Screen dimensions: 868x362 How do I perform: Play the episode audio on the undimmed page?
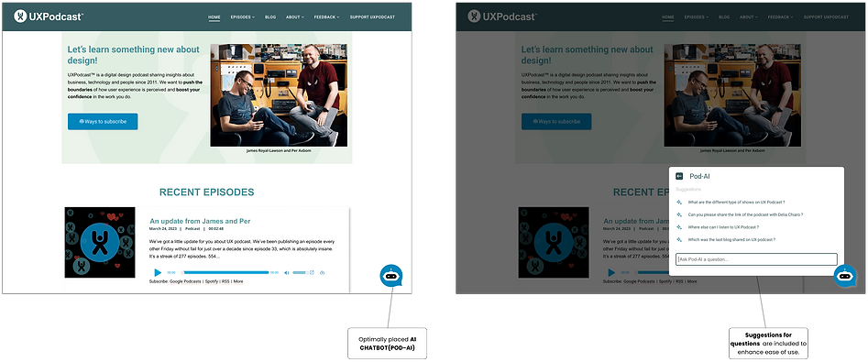[158, 272]
